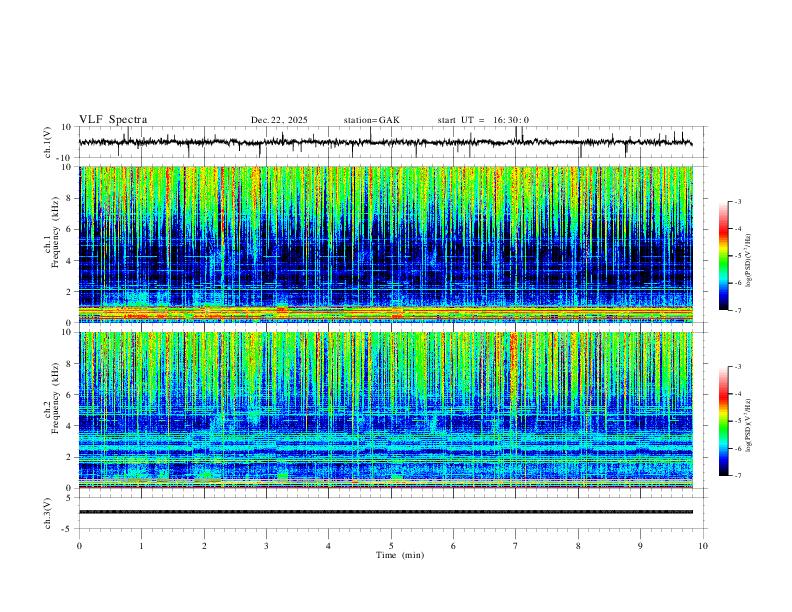Click the "ch.3(V)" axis label

[48, 513]
